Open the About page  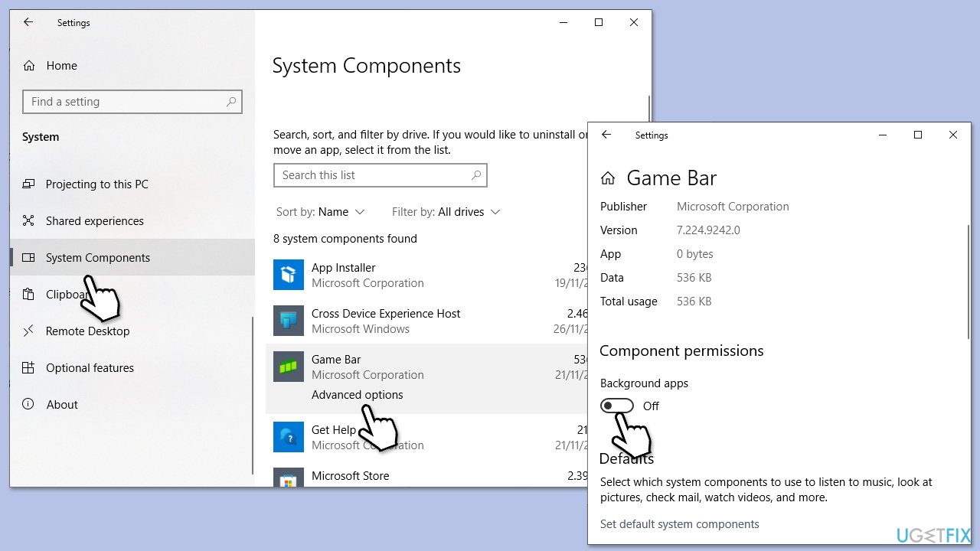(x=62, y=405)
